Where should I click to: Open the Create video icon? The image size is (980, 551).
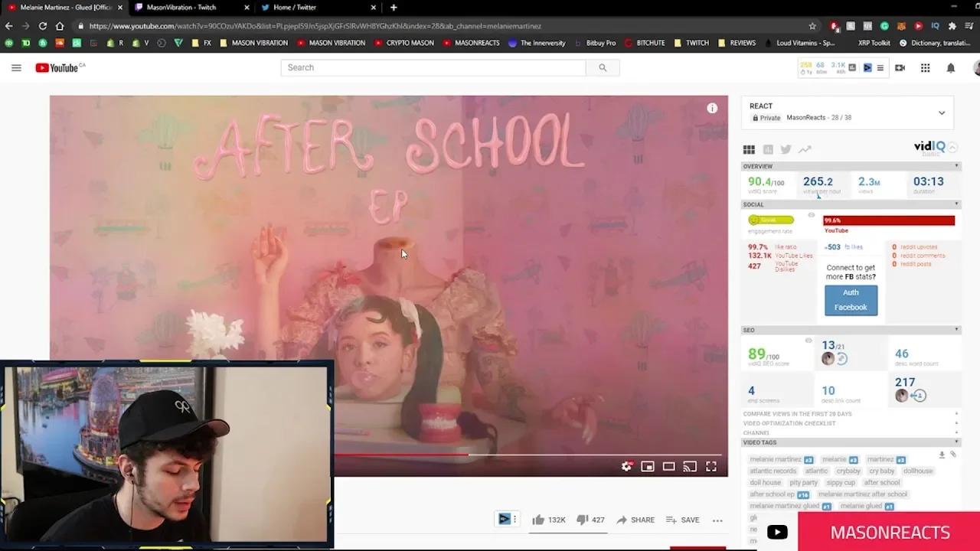[900, 67]
